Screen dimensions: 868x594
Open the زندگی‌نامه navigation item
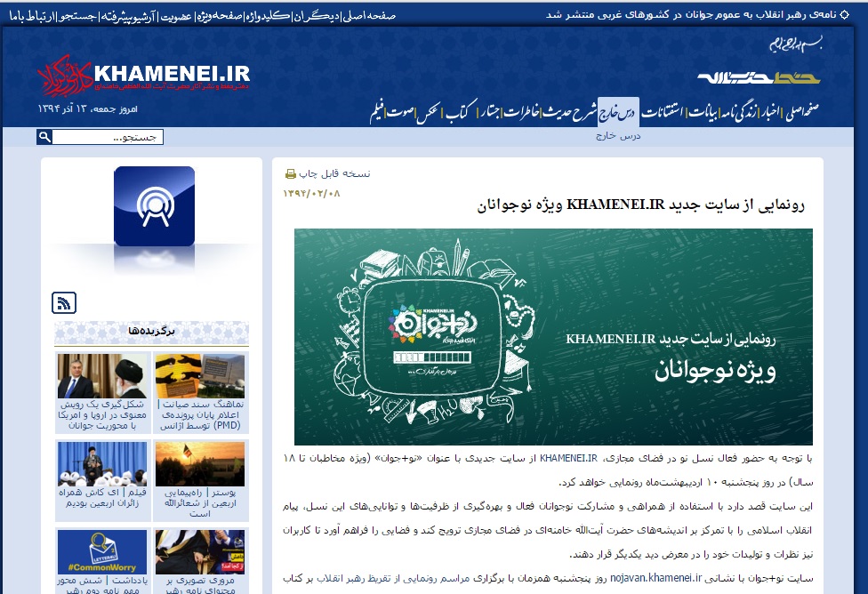[x=738, y=112]
